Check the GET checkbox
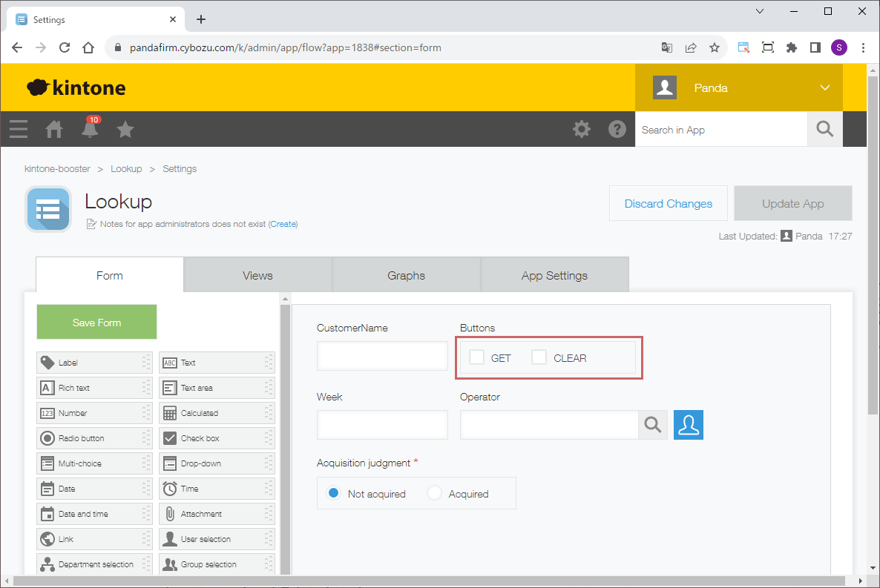880x588 pixels. (x=477, y=357)
